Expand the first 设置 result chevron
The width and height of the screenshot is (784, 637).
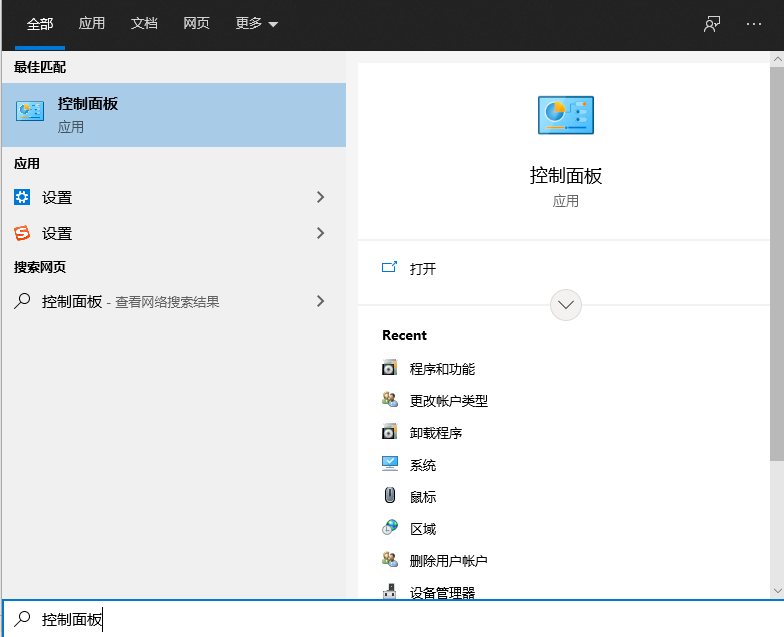point(320,197)
